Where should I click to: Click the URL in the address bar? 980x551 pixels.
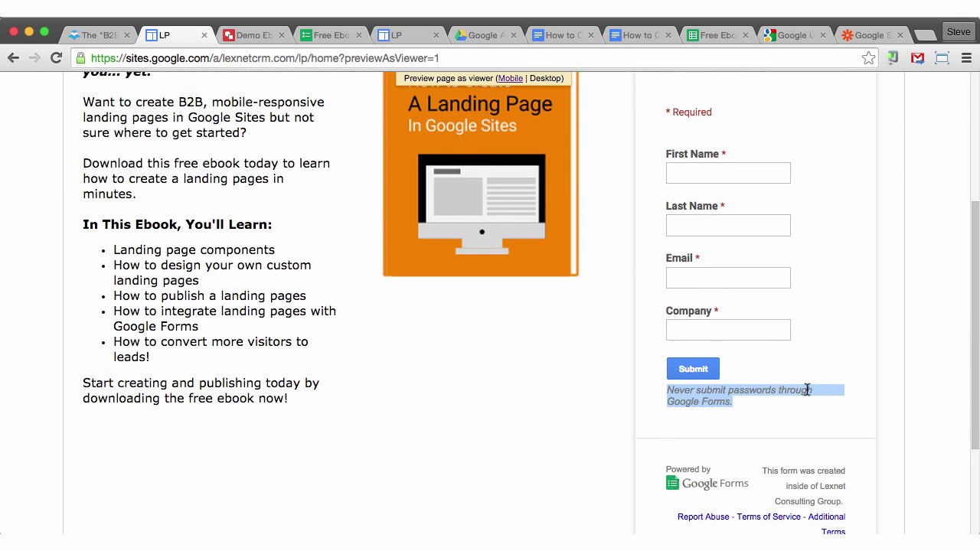265,58
